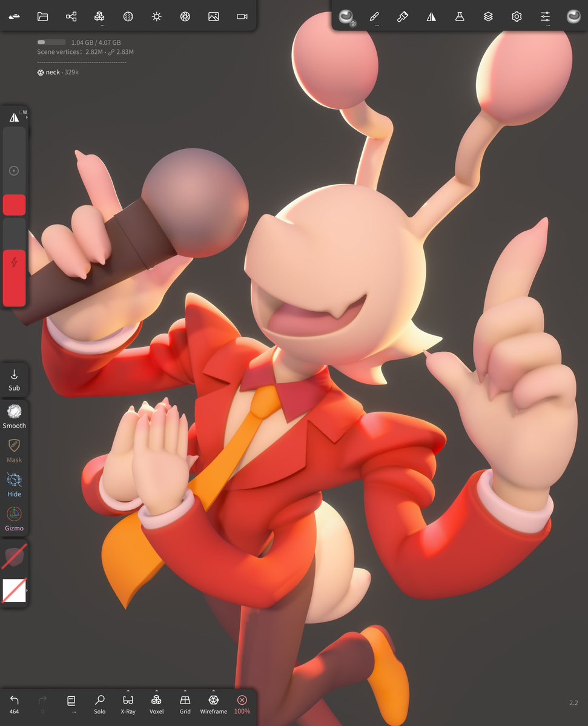Click the memory usage progress bar

coord(51,42)
